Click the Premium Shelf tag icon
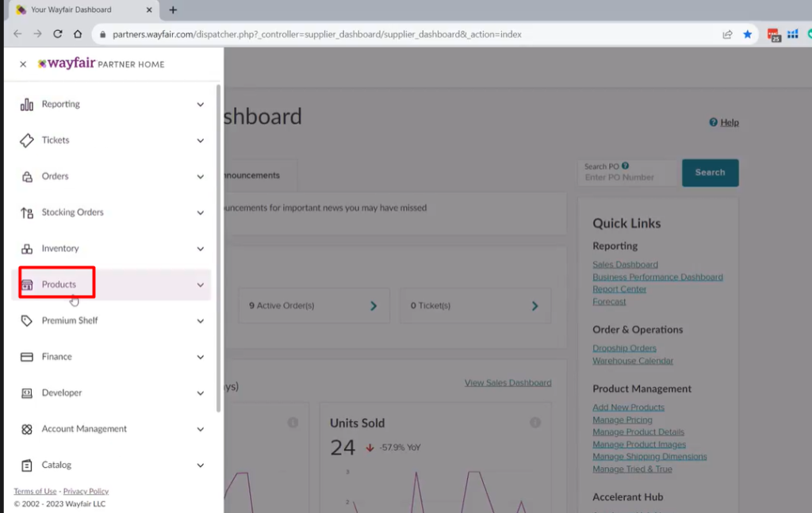Image resolution: width=812 pixels, height=513 pixels. click(26, 321)
